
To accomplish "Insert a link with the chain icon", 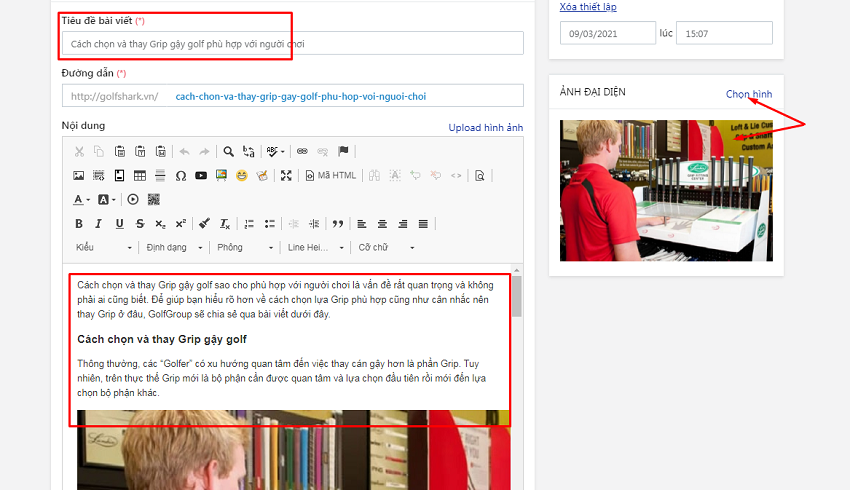I will [302, 152].
